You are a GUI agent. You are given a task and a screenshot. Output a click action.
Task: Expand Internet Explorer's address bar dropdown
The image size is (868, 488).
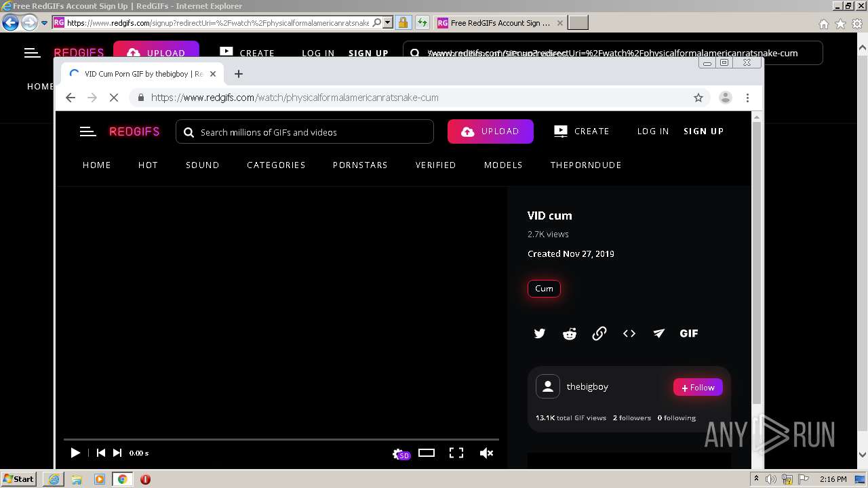tap(387, 22)
